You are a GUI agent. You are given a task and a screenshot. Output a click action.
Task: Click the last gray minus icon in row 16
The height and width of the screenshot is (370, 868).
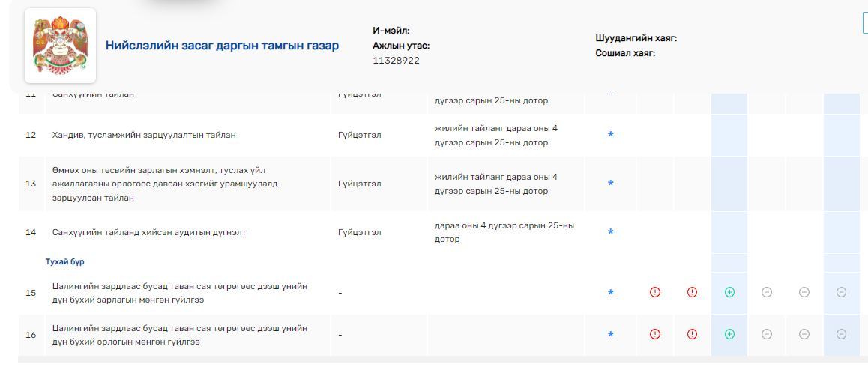coord(841,335)
